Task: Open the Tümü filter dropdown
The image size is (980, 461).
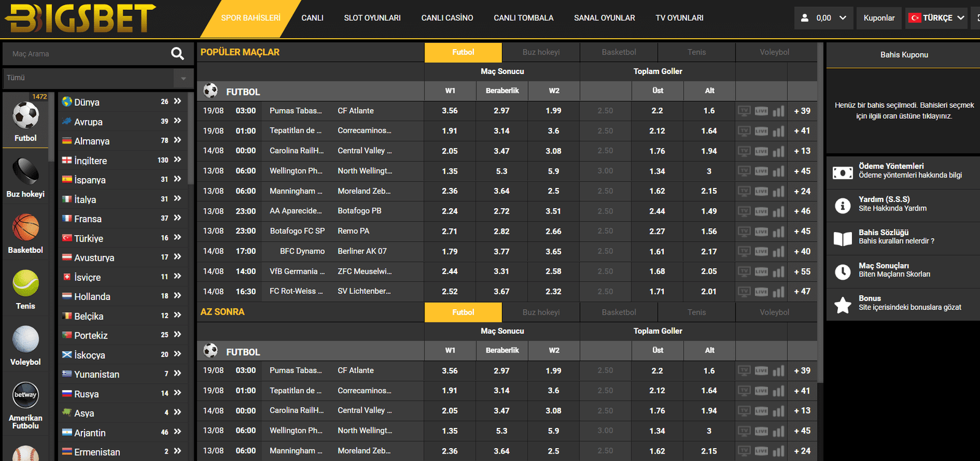Action: point(98,78)
